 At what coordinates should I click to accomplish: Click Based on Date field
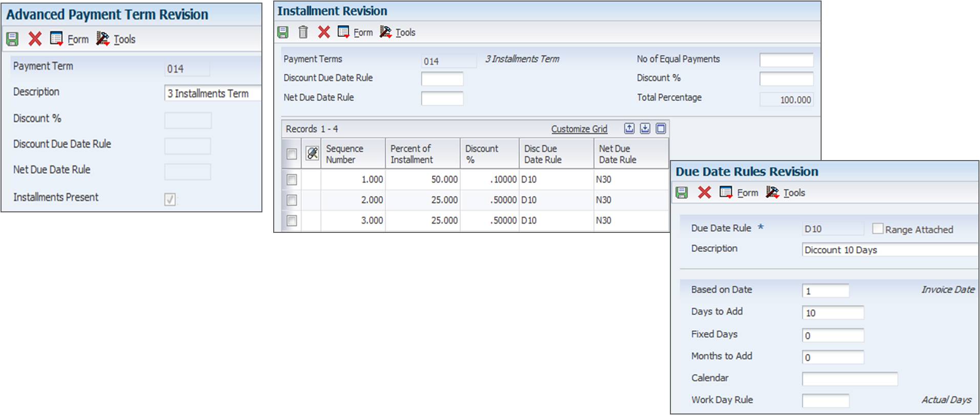pyautogui.click(x=826, y=291)
